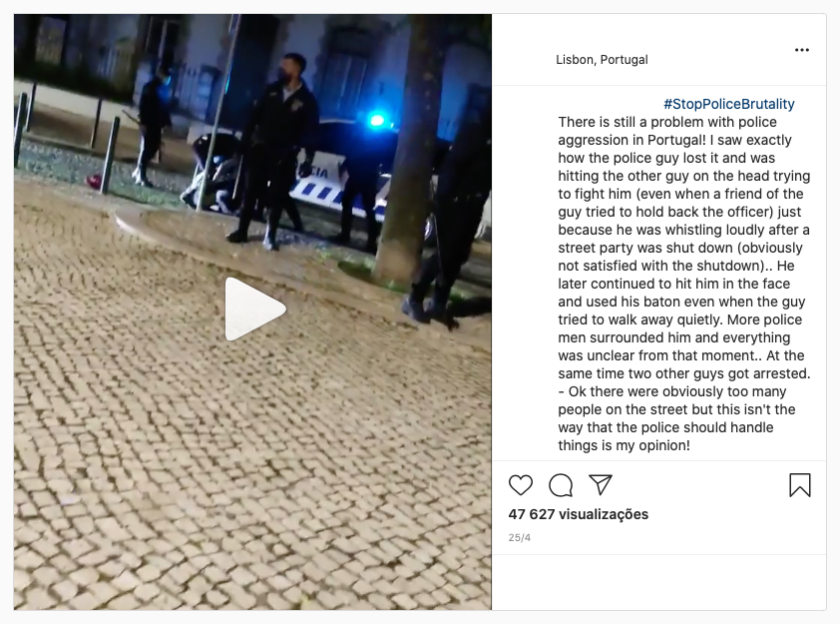Click the caption paragraph about police aggression

point(683,284)
